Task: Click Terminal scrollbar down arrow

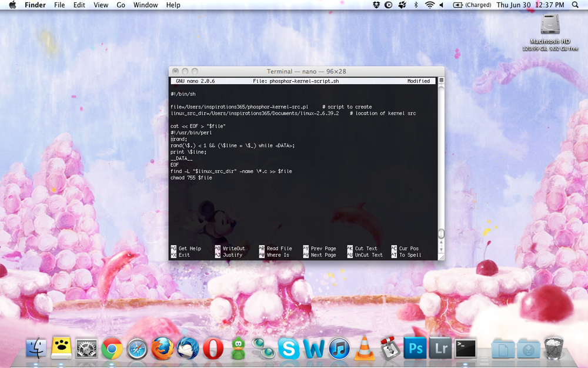Action: 442,250
